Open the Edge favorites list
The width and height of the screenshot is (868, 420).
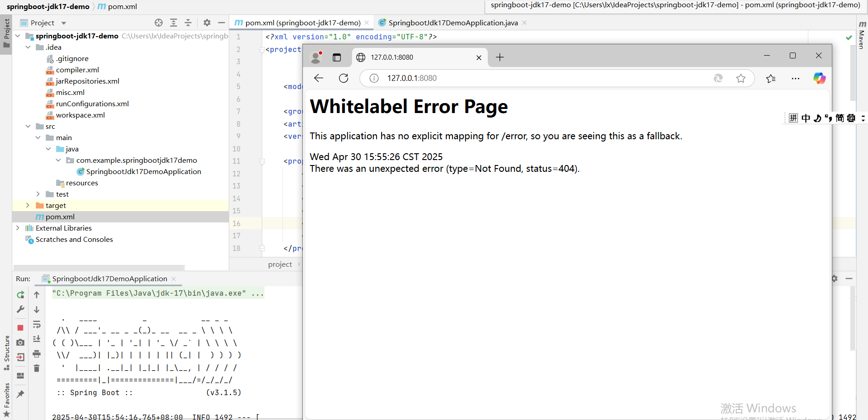pyautogui.click(x=771, y=78)
